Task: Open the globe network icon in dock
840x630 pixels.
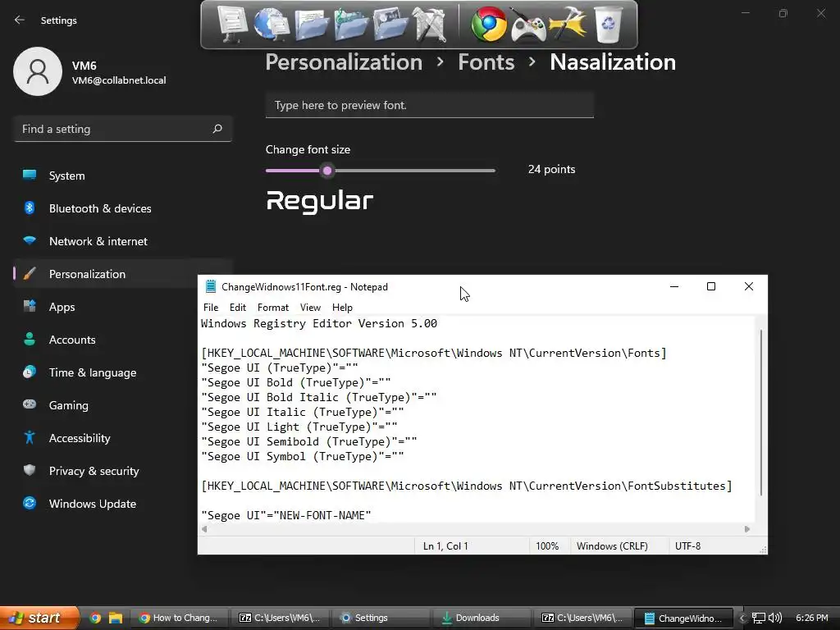Action: point(272,24)
